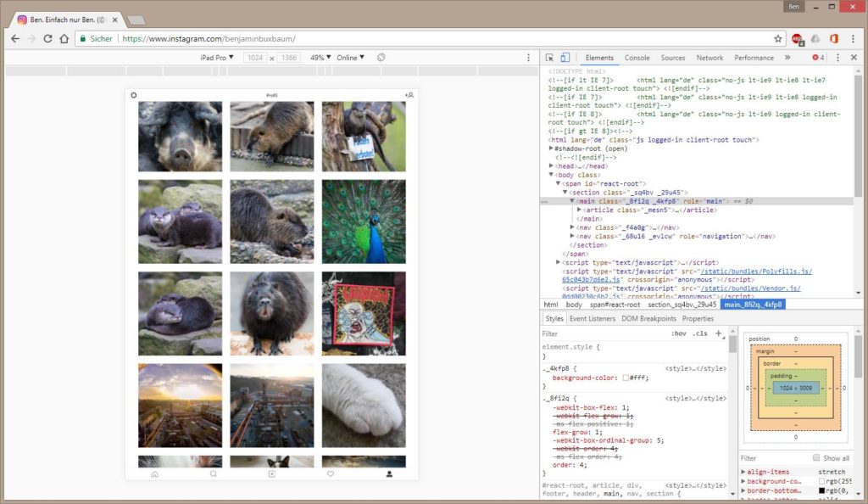
Task: Open the Sources tab
Action: [x=672, y=58]
